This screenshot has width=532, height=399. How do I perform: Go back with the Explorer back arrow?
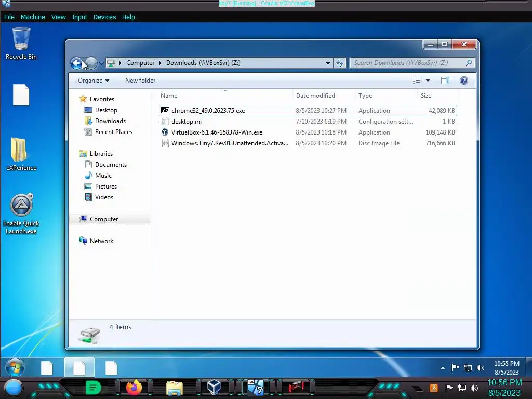(x=77, y=63)
